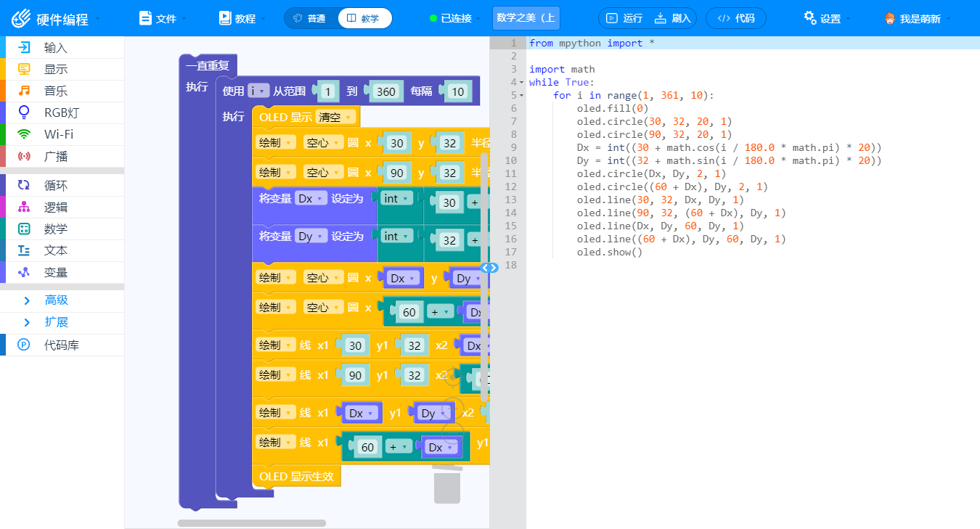Open the 文本 block category
Viewport: 980px width, 529px height.
[x=62, y=250]
